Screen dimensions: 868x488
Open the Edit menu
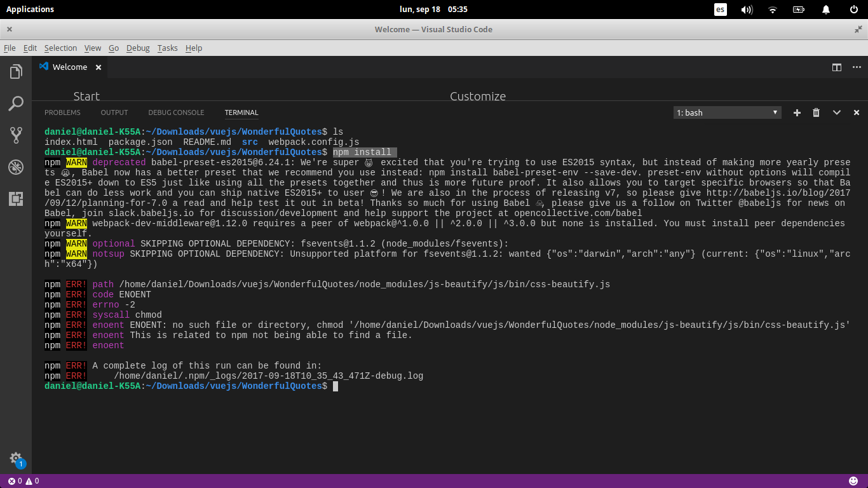[x=30, y=48]
